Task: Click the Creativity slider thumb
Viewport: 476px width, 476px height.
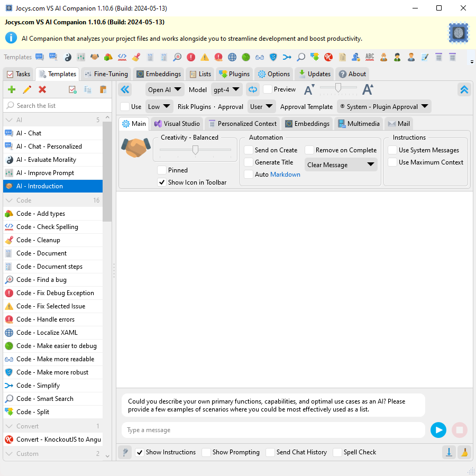Action: click(196, 150)
